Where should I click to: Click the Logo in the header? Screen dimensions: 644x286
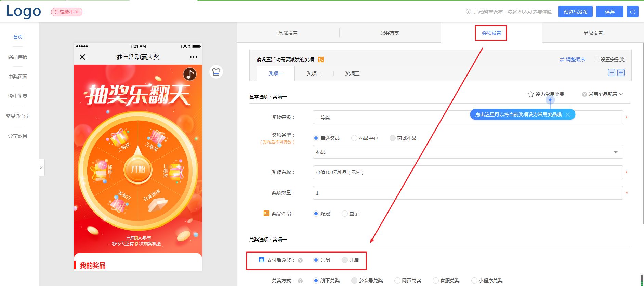coord(24,12)
